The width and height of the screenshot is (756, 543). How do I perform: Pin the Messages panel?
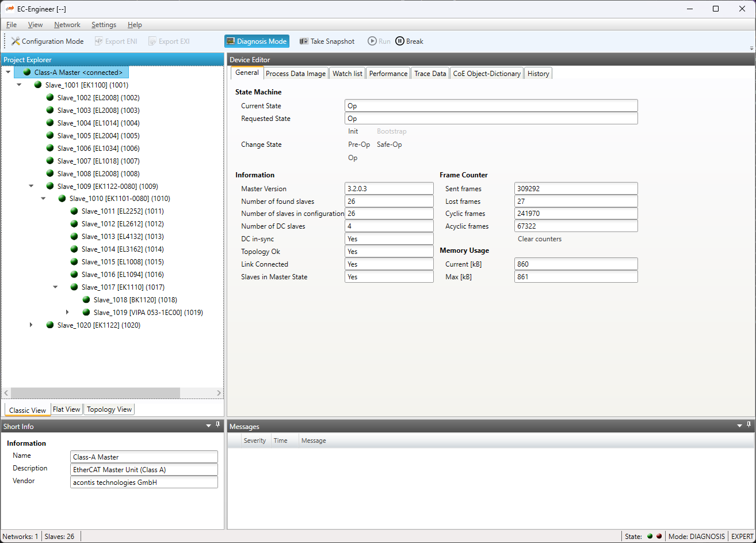[x=749, y=425]
